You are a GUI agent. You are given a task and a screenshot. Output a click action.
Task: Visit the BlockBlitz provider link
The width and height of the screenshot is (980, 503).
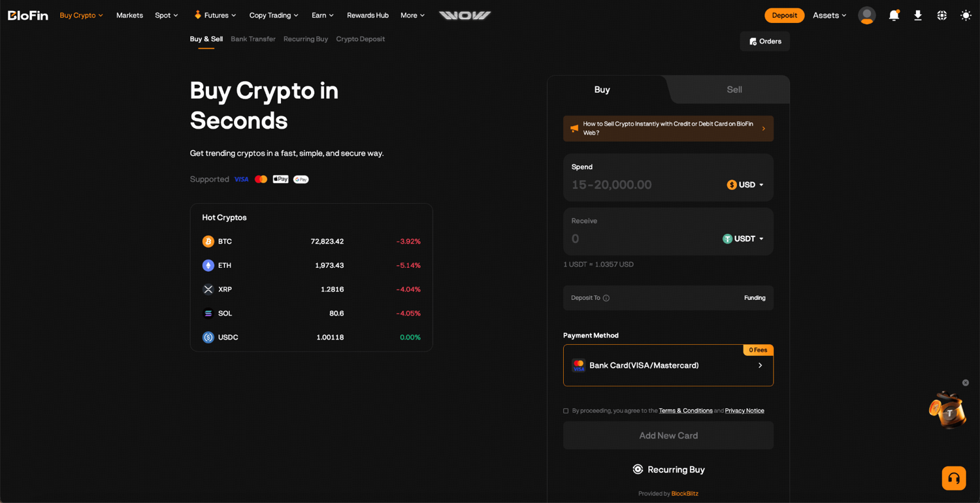[685, 494]
